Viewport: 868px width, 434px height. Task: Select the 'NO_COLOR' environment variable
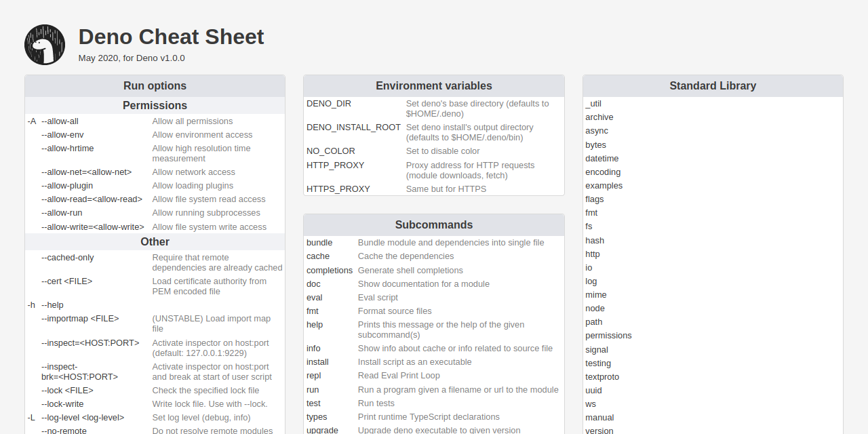click(330, 151)
